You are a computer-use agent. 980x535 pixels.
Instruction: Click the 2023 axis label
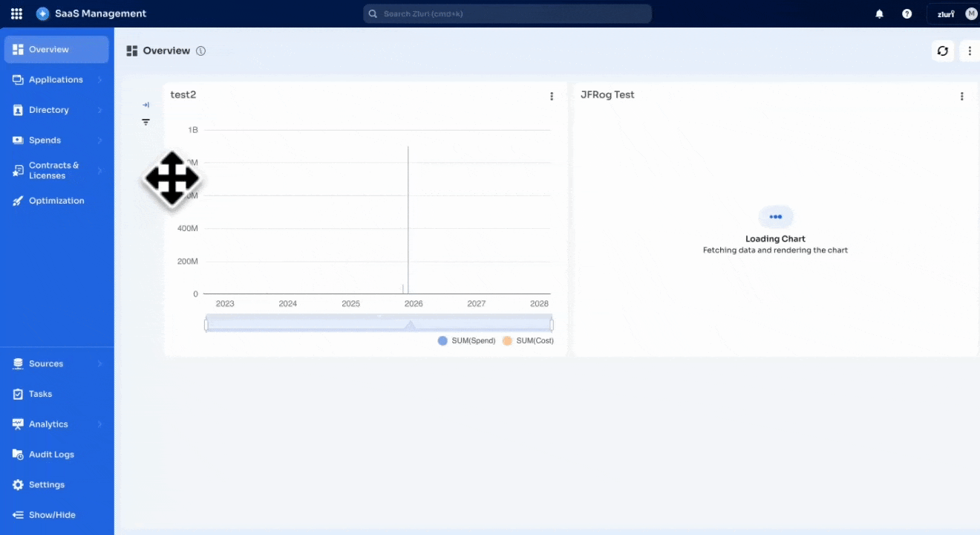click(x=225, y=303)
